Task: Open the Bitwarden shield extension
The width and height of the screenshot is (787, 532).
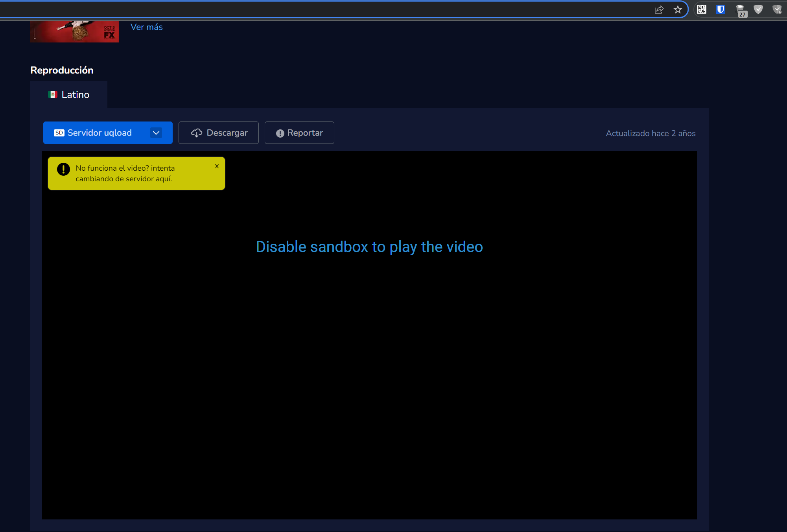Action: [720, 9]
